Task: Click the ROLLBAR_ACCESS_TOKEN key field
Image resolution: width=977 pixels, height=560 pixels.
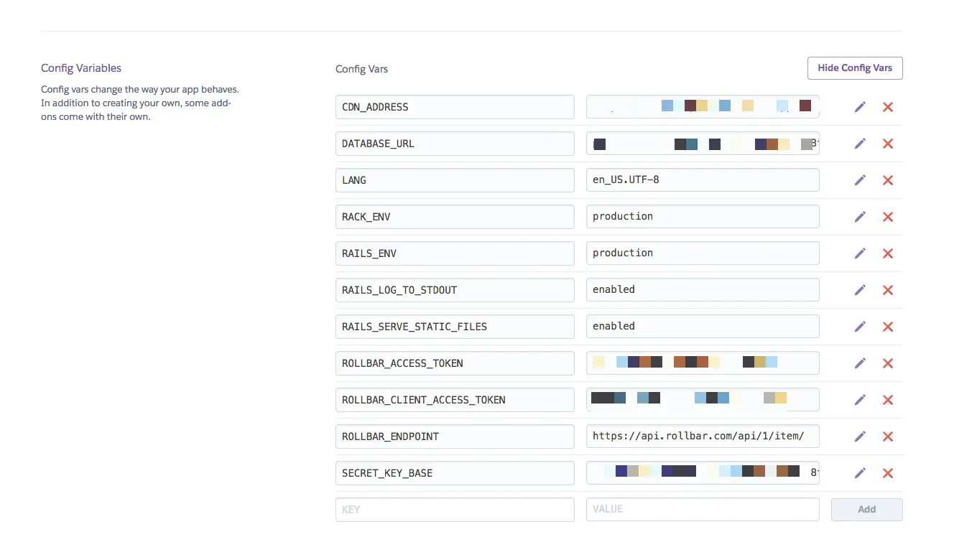Action: pyautogui.click(x=455, y=363)
